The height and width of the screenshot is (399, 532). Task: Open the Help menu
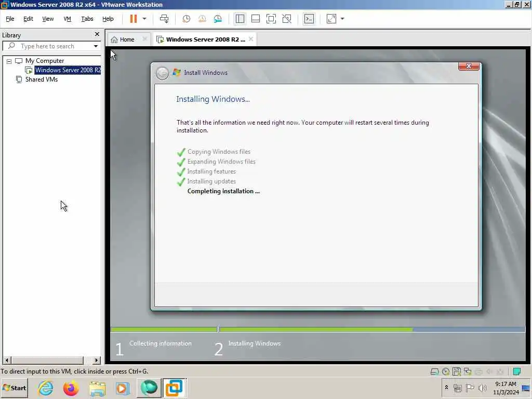(108, 19)
